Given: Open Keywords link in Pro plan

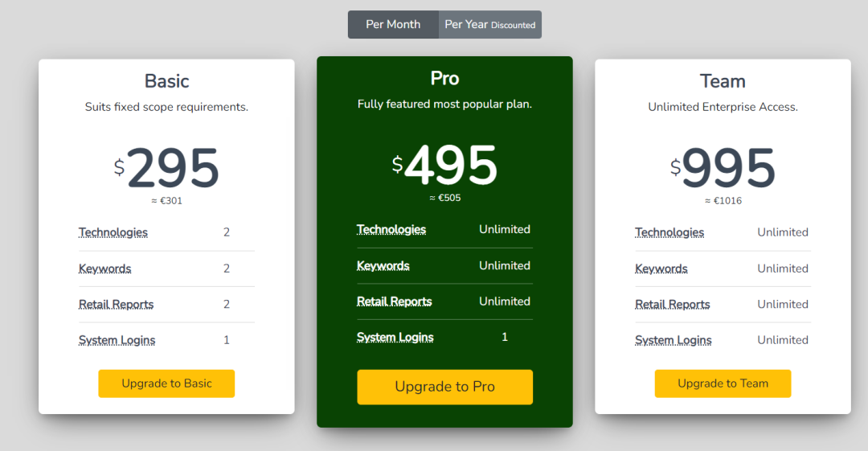Looking at the screenshot, I should (383, 266).
